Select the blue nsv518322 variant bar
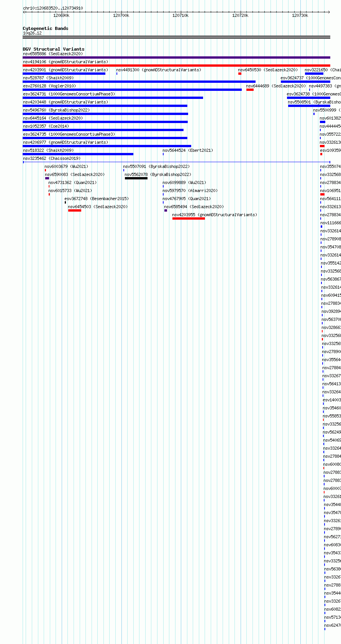Image resolution: width=341 pixels, height=644 pixels. point(78,154)
